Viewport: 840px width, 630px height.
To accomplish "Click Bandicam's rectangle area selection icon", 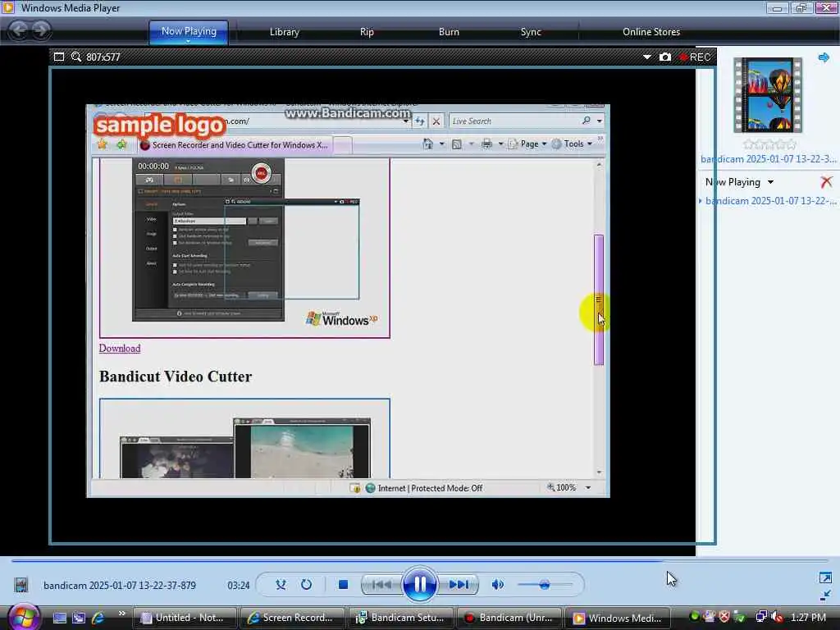I will (x=59, y=57).
